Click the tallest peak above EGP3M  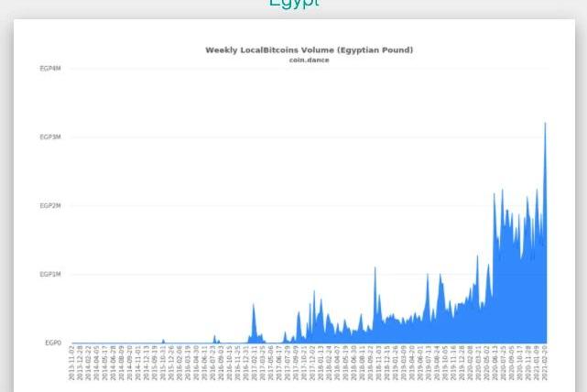click(545, 125)
